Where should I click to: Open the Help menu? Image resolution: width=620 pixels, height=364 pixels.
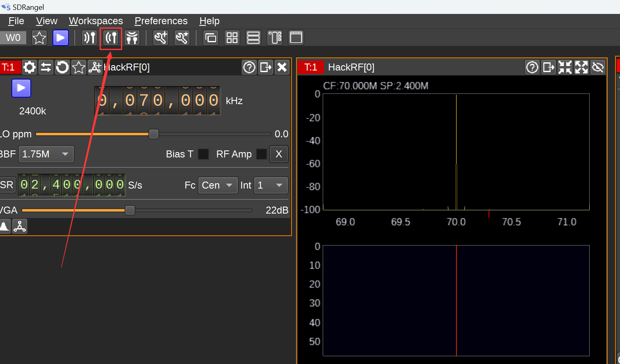210,21
